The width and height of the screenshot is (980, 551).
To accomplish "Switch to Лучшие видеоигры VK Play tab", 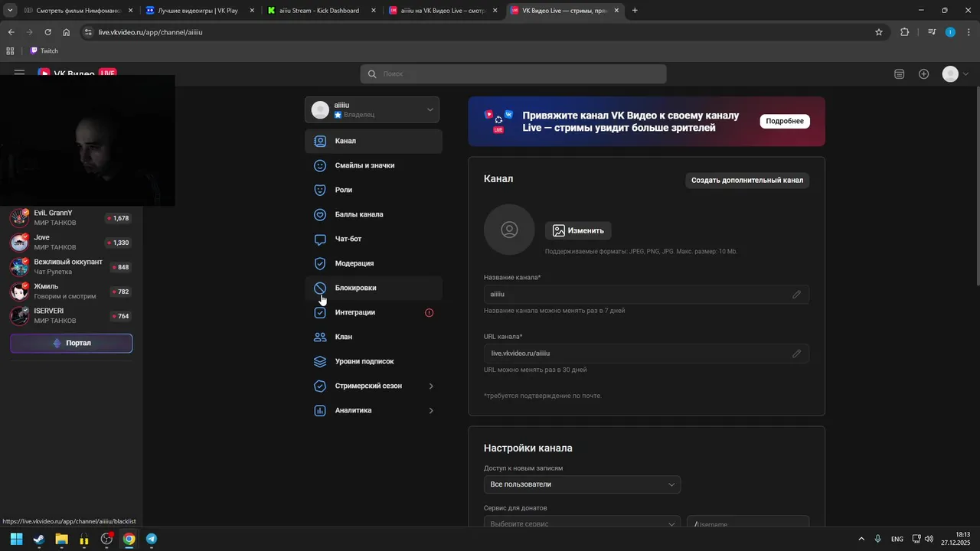I will 199,11.
